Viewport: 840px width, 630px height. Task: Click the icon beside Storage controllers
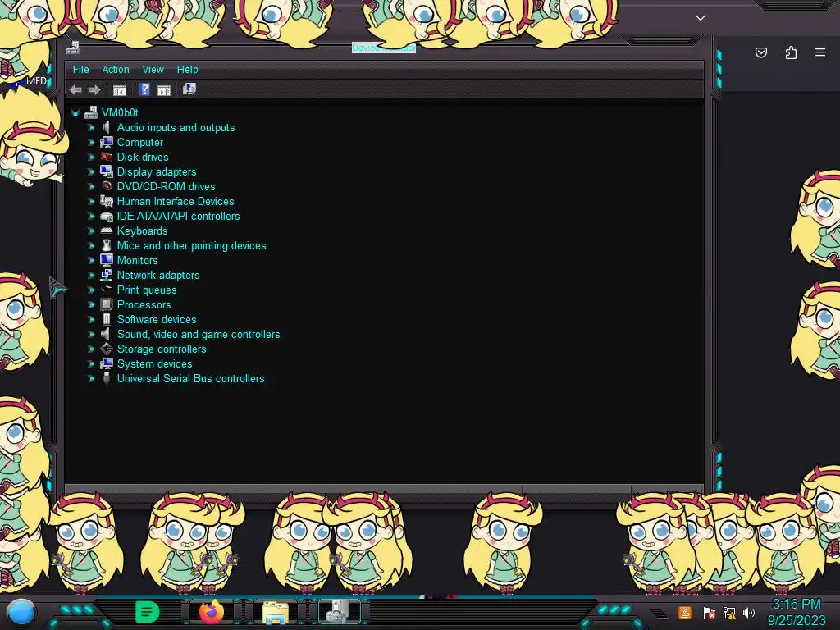107,349
